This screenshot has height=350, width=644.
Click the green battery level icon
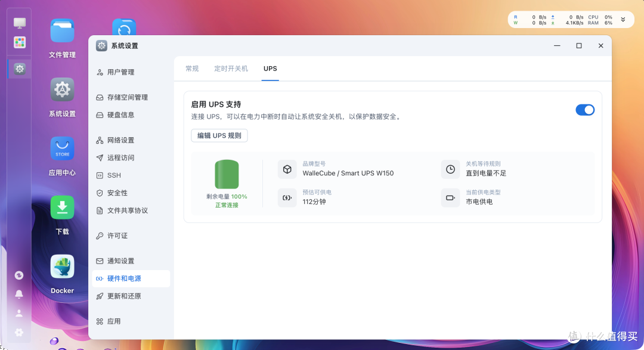(227, 174)
